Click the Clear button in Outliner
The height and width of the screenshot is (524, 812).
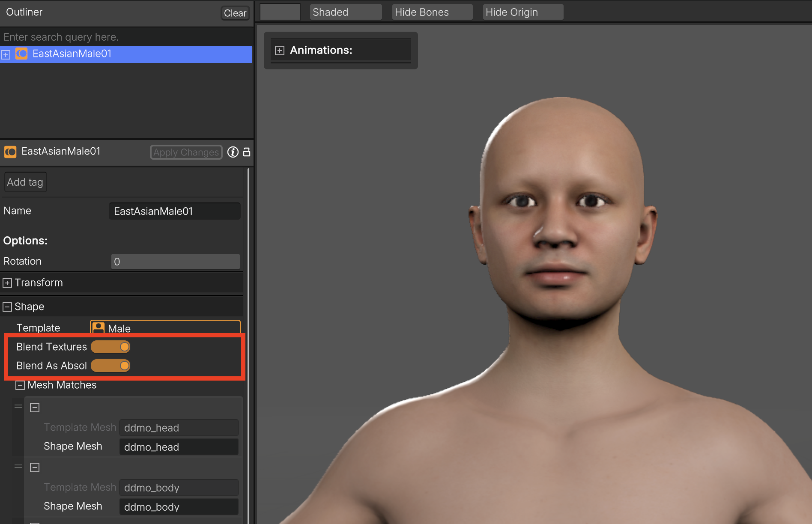click(235, 13)
